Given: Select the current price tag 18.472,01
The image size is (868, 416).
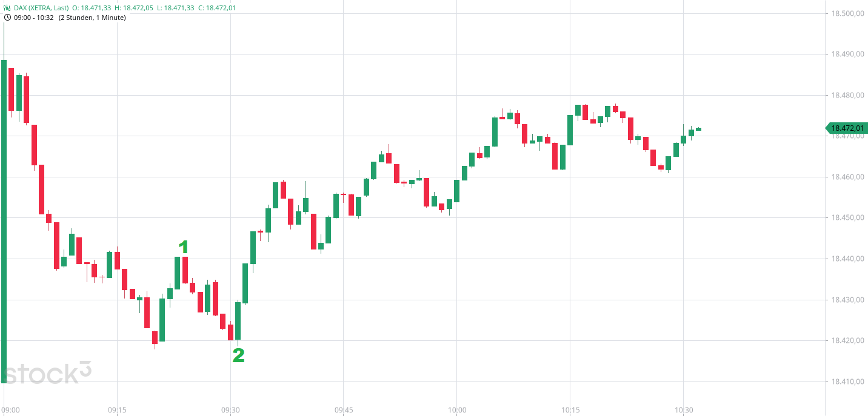Looking at the screenshot, I should pyautogui.click(x=847, y=128).
